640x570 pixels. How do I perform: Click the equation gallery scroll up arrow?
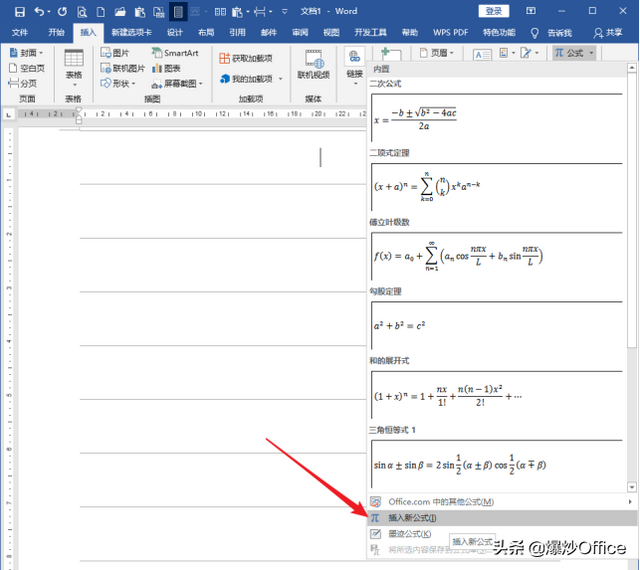coord(632,67)
